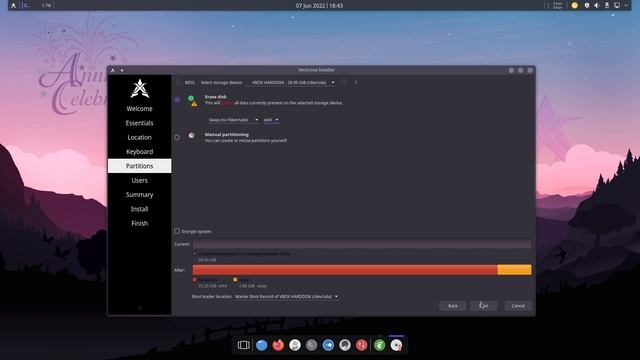Open the storage device dropdown
This screenshot has width=640, height=360.
pos(292,82)
